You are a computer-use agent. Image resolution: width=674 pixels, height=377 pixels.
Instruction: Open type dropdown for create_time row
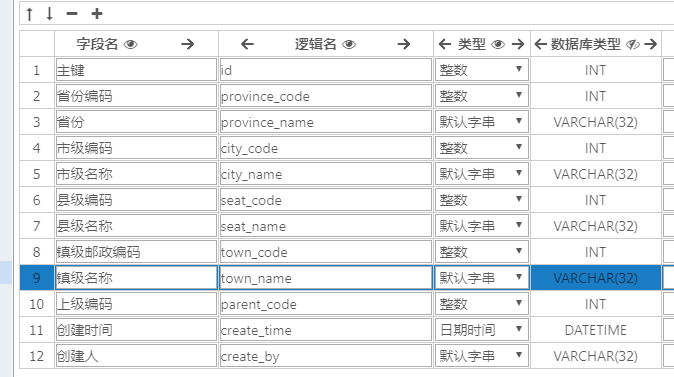482,330
